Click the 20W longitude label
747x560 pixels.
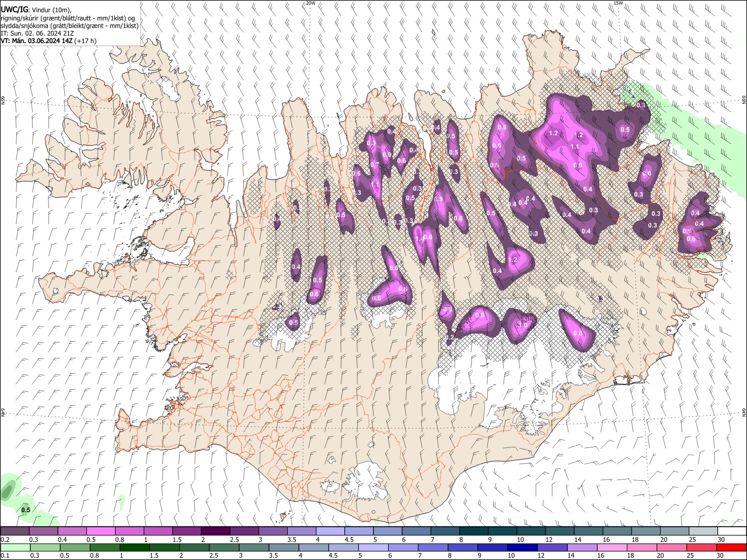310,3
